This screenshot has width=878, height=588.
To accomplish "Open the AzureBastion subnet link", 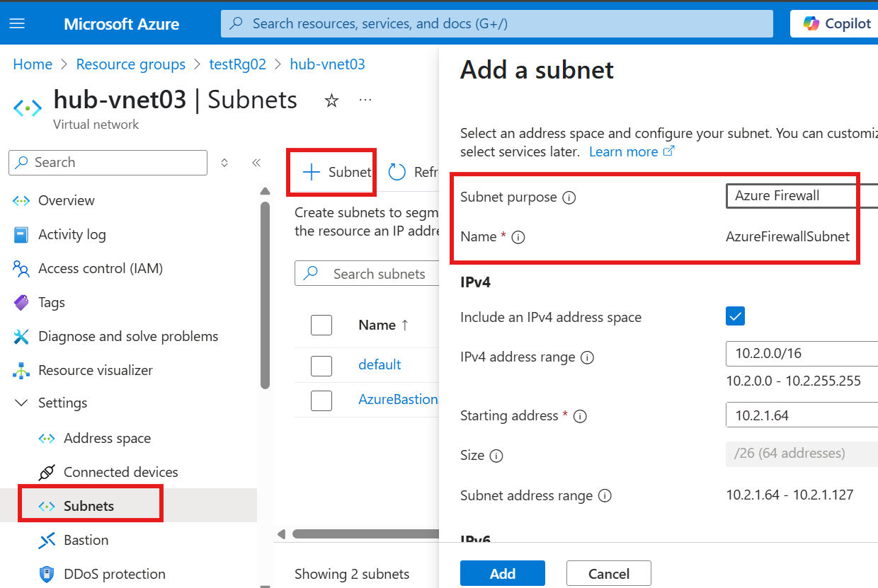I will point(398,399).
